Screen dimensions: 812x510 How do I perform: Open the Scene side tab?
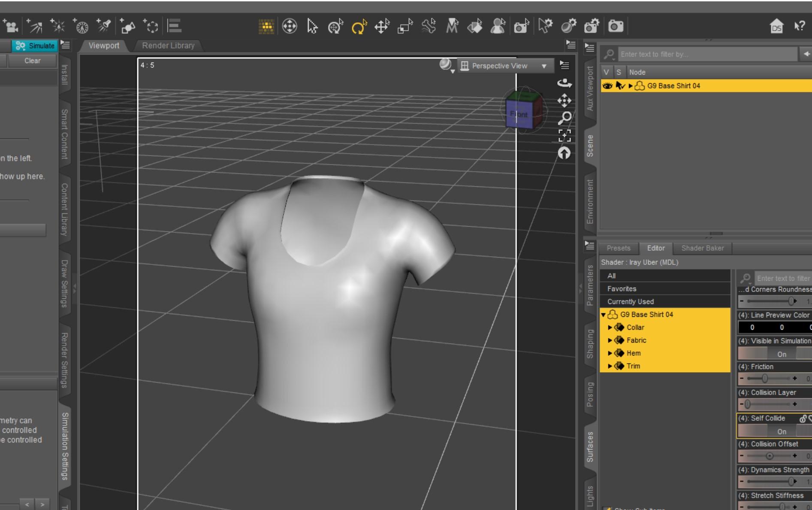click(x=590, y=146)
